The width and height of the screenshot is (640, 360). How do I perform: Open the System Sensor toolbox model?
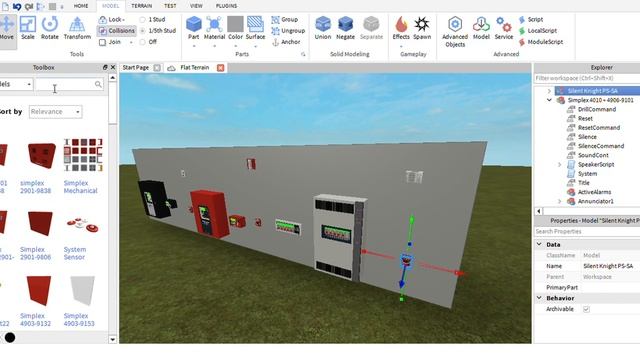pos(83,225)
